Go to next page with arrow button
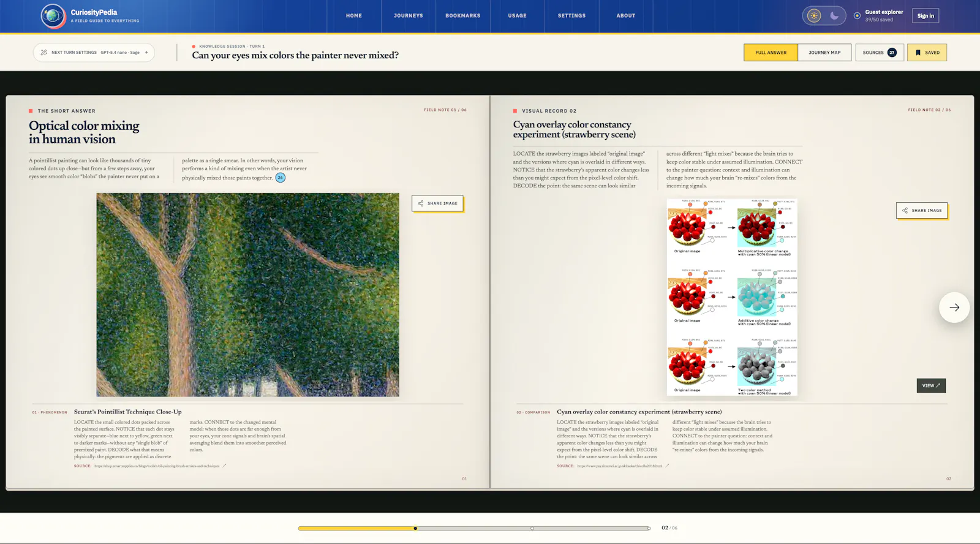 point(954,308)
